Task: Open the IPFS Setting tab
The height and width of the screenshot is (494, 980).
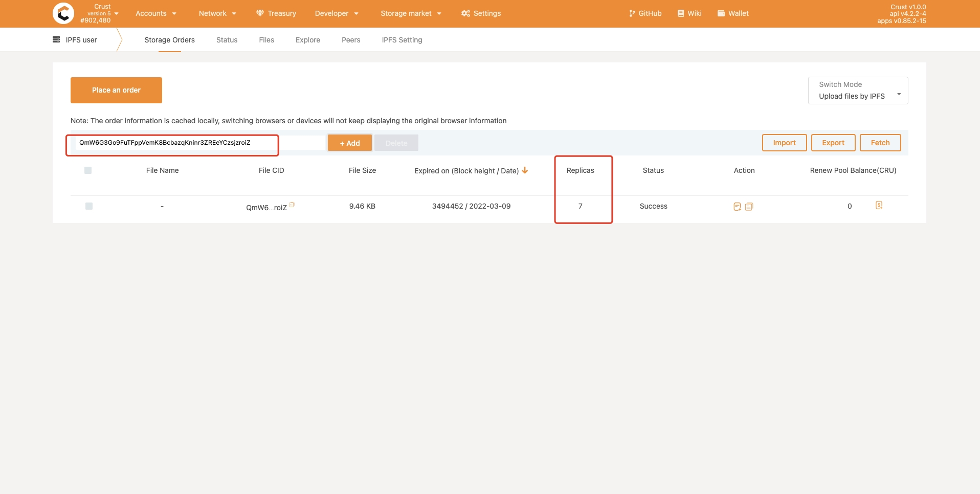Action: (402, 40)
